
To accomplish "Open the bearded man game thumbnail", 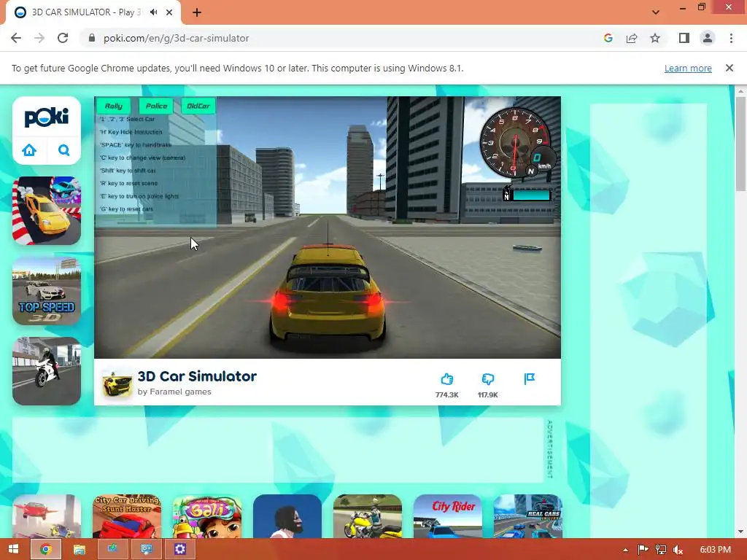I will (287, 516).
